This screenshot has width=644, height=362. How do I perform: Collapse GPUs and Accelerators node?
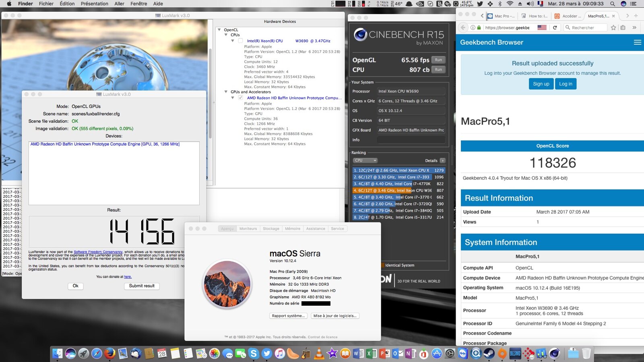pyautogui.click(x=226, y=92)
